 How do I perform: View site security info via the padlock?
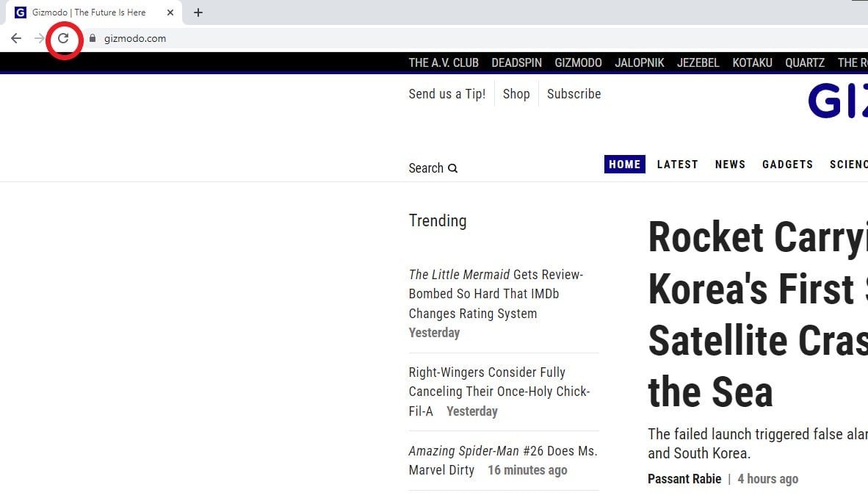[x=92, y=38]
